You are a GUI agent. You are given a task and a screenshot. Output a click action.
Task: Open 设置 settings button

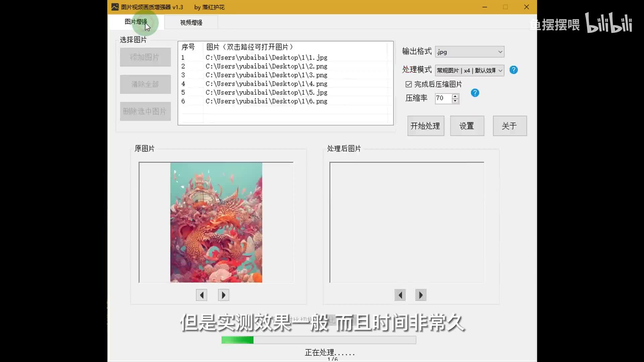coord(467,126)
